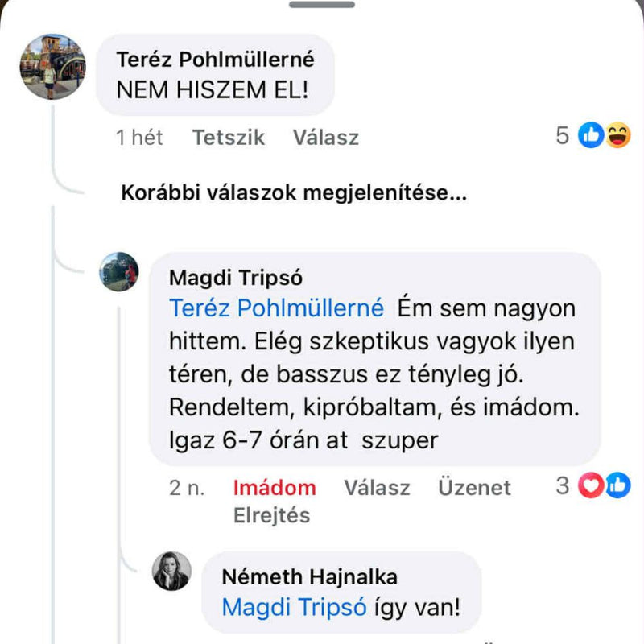This screenshot has width=644, height=644.
Task: Send a message via Üzenet
Action: 474,488
